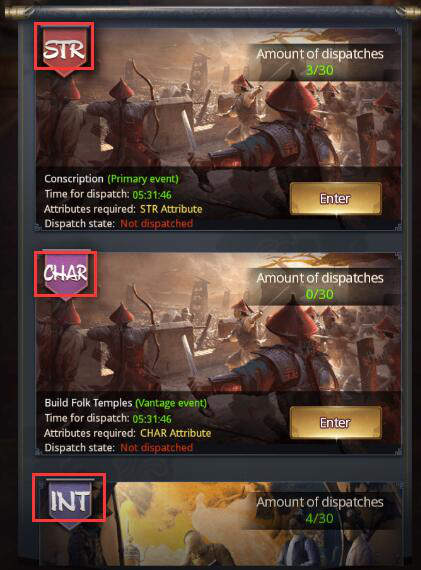
Task: Click the Vantage event label
Action: pos(171,403)
